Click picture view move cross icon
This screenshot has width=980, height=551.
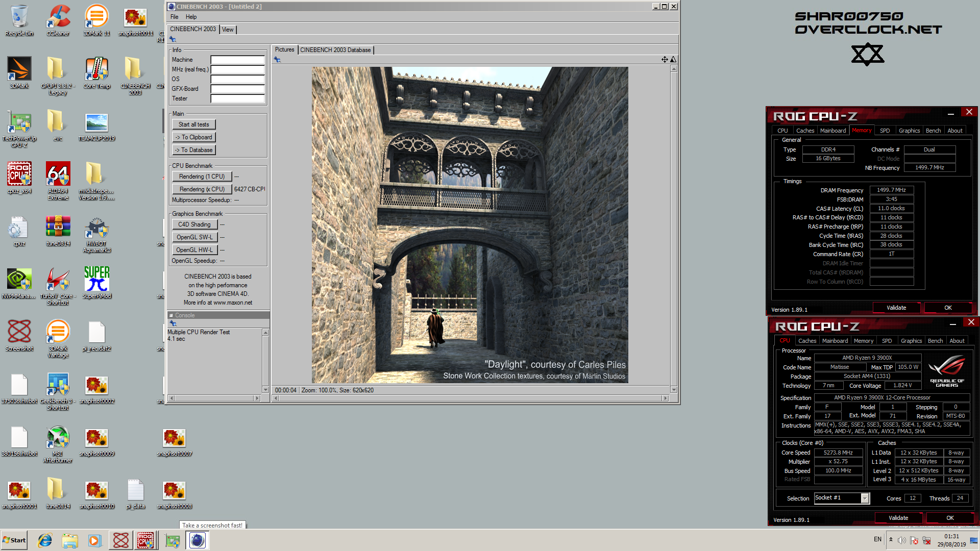(665, 60)
